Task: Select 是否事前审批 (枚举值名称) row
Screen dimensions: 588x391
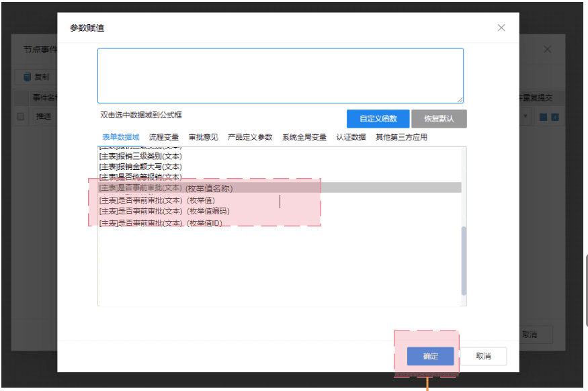Action: pyautogui.click(x=280, y=188)
